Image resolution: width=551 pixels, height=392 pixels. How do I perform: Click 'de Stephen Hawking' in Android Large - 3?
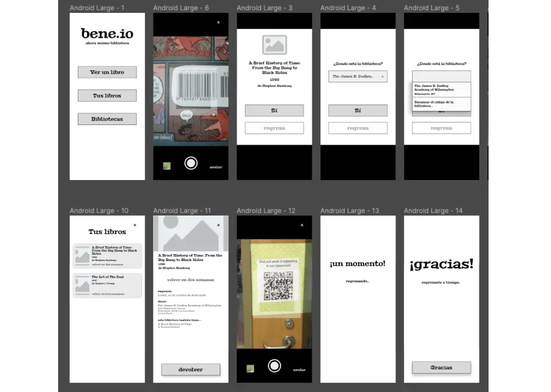[x=274, y=86]
